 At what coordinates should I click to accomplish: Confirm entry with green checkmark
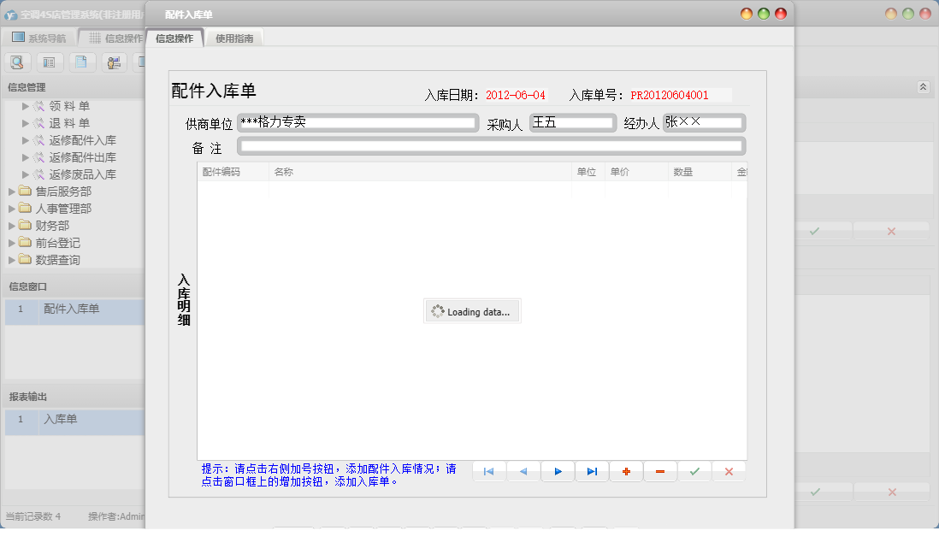(x=694, y=471)
